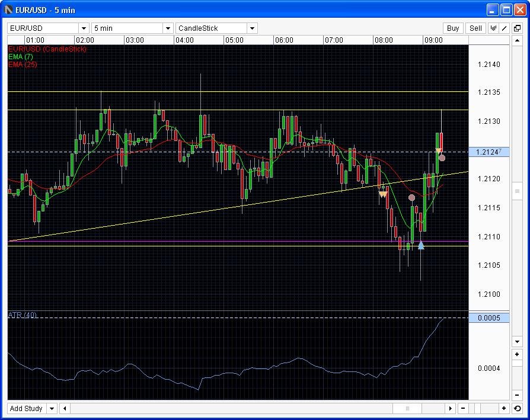Click the reset chart view icon

point(517,409)
